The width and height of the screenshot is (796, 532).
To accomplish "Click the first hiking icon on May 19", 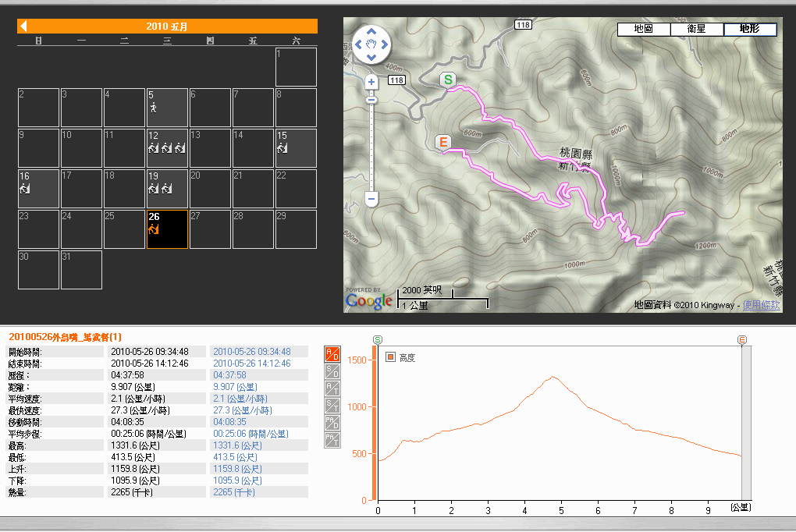I will coord(153,188).
